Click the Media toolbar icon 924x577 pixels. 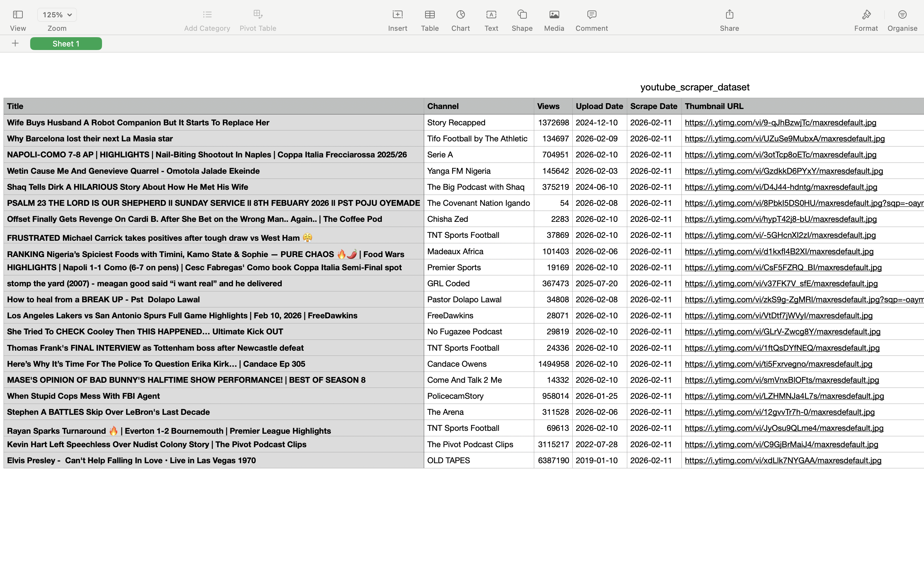[x=554, y=15]
